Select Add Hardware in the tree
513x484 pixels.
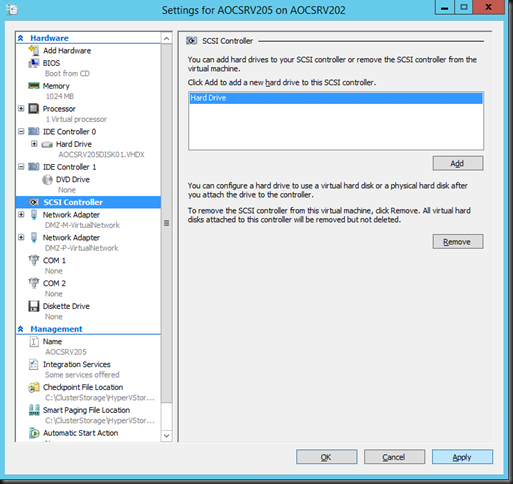(67, 51)
